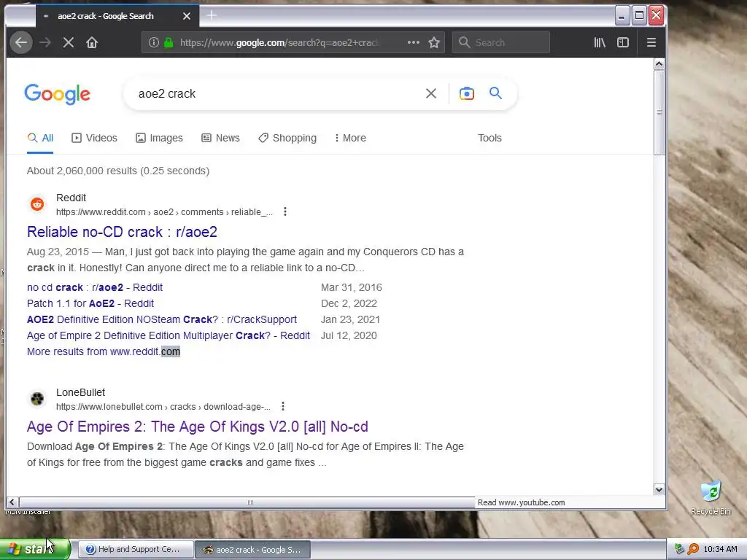Open the Library bookmarks icon
Screen dimensions: 747x560
pyautogui.click(x=600, y=42)
